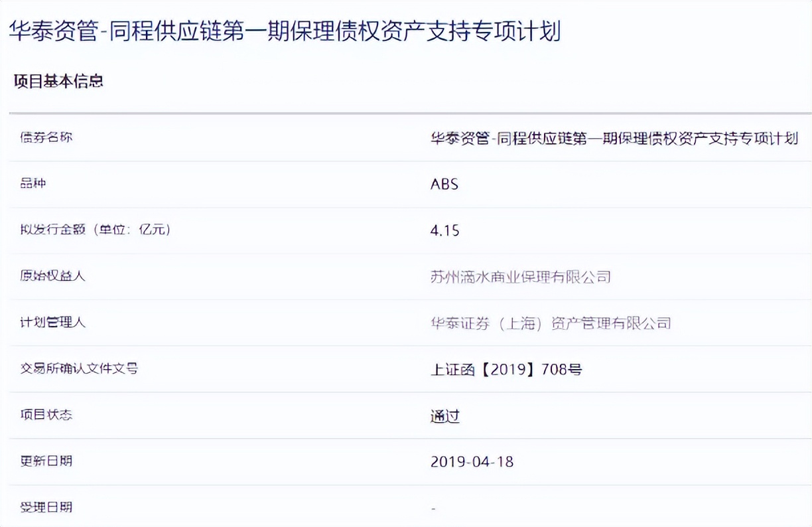Select the bond name value text
This screenshot has width=812, height=527.
coord(614,138)
